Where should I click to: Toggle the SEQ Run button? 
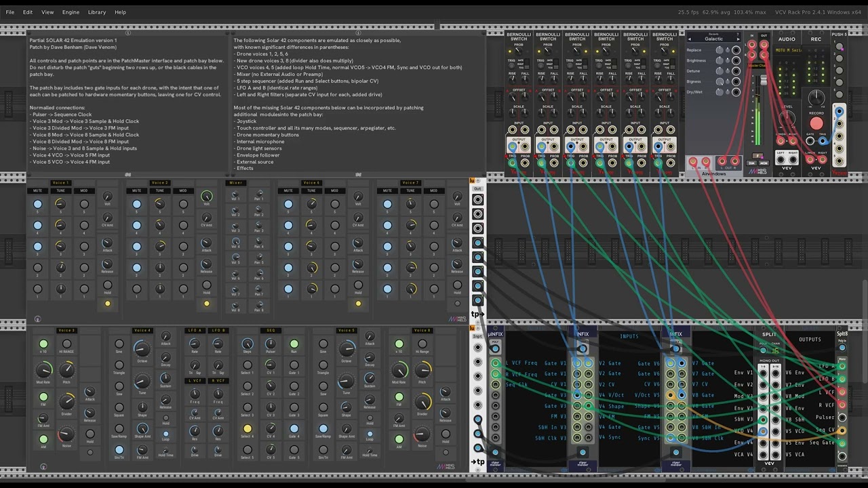pos(294,344)
